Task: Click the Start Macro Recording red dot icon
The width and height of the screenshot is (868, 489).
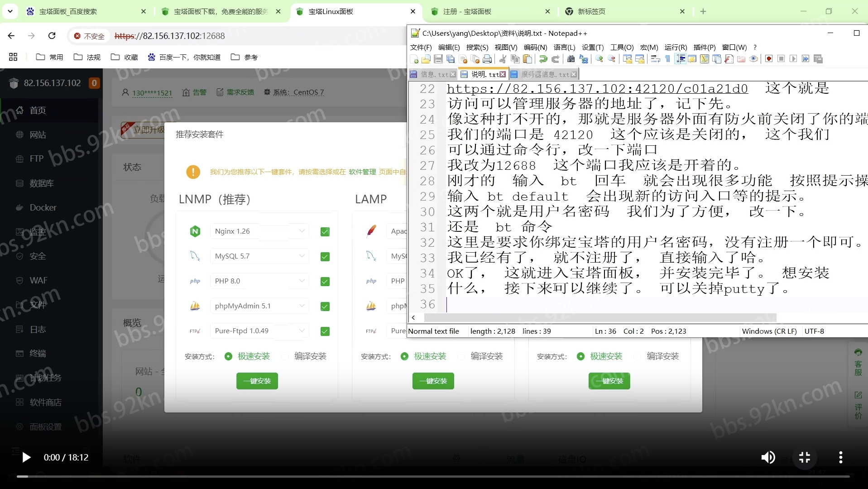Action: 769,59
